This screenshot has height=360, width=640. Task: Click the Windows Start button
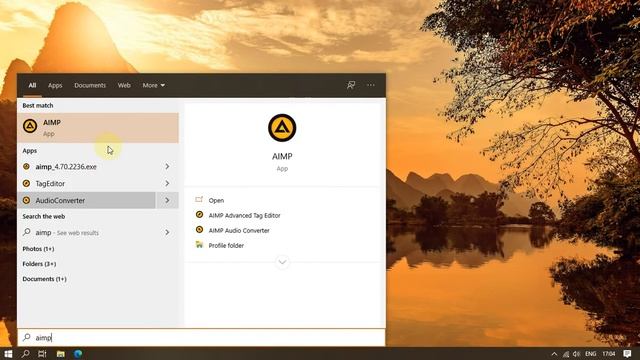click(x=8, y=353)
